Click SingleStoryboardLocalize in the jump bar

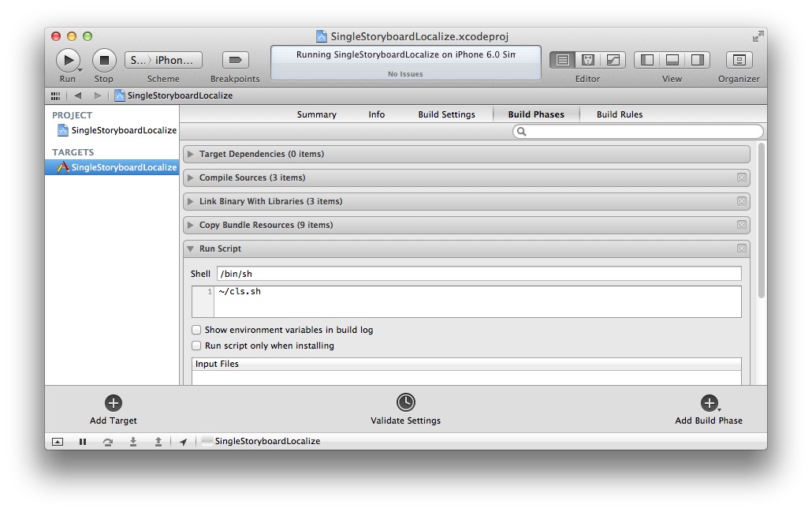click(x=174, y=95)
